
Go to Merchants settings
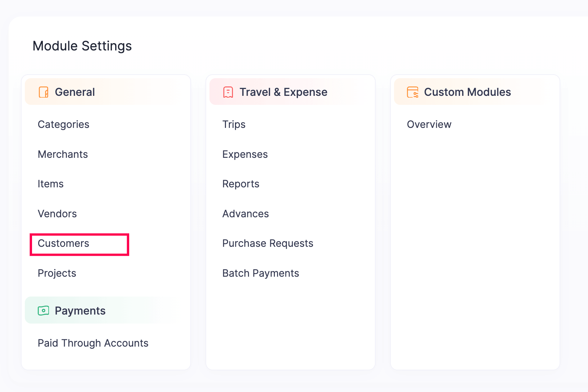tap(63, 154)
